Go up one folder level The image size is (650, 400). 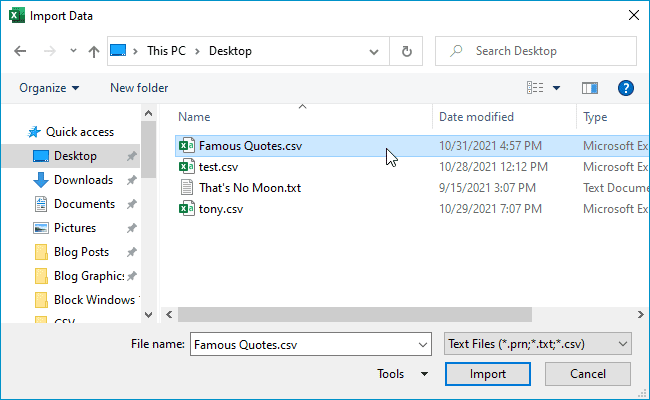click(94, 51)
